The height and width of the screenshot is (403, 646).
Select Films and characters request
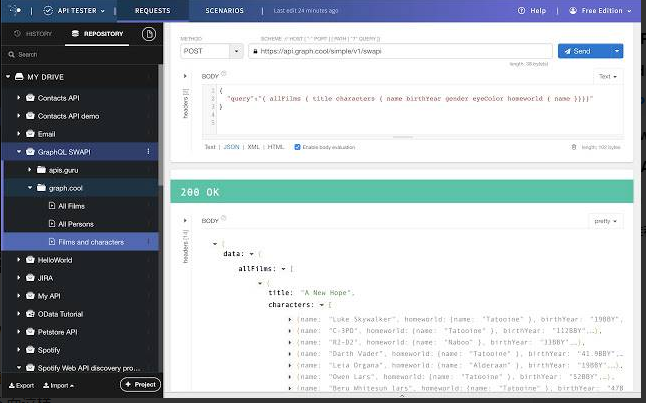point(80,242)
